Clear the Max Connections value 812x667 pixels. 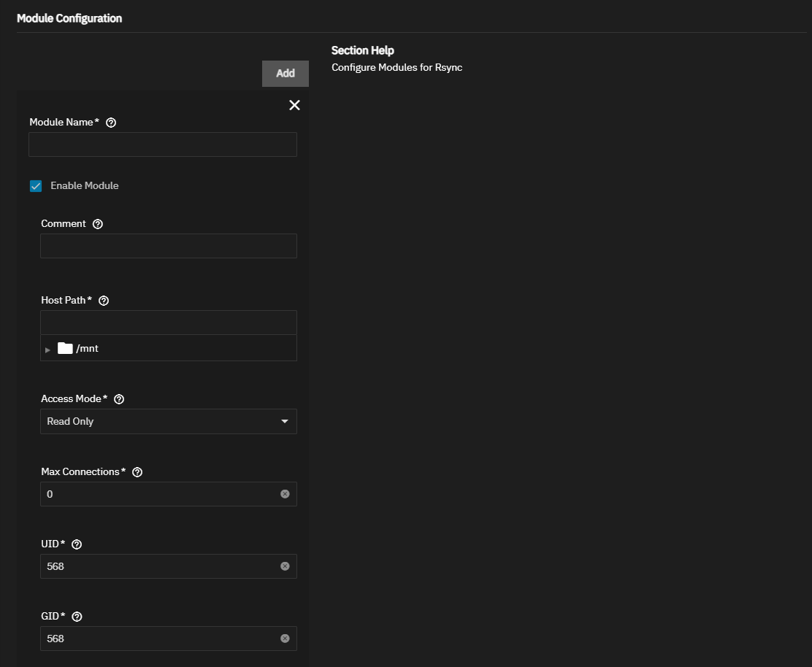click(x=285, y=494)
